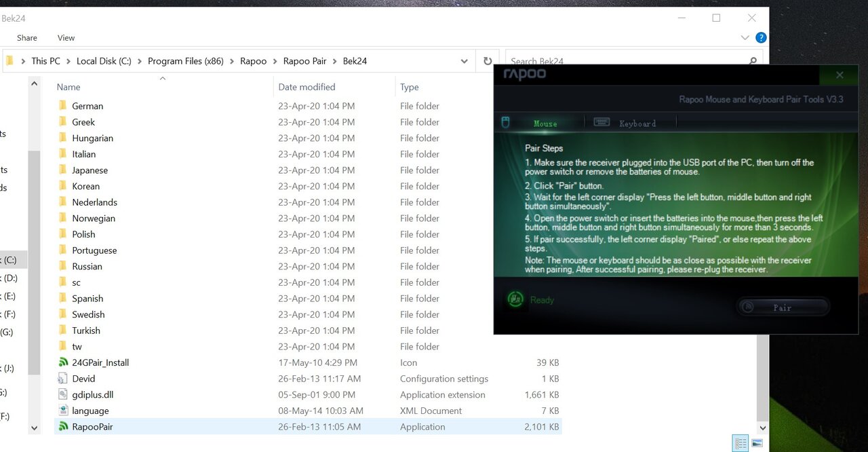
Task: Start pairing with the Pair button
Action: (x=783, y=307)
